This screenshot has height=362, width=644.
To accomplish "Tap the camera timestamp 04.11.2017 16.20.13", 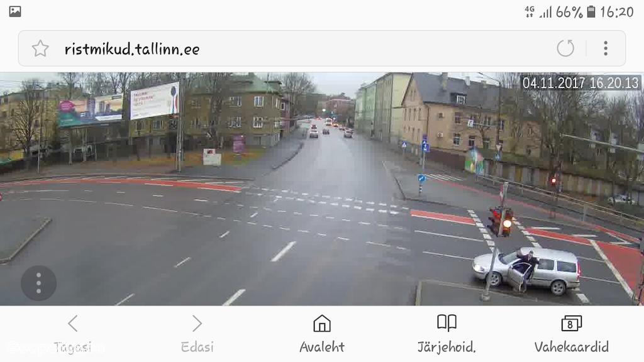I will (x=580, y=84).
